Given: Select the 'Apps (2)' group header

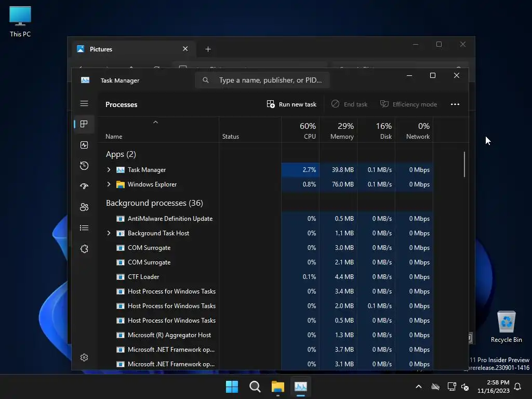Looking at the screenshot, I should [x=121, y=154].
